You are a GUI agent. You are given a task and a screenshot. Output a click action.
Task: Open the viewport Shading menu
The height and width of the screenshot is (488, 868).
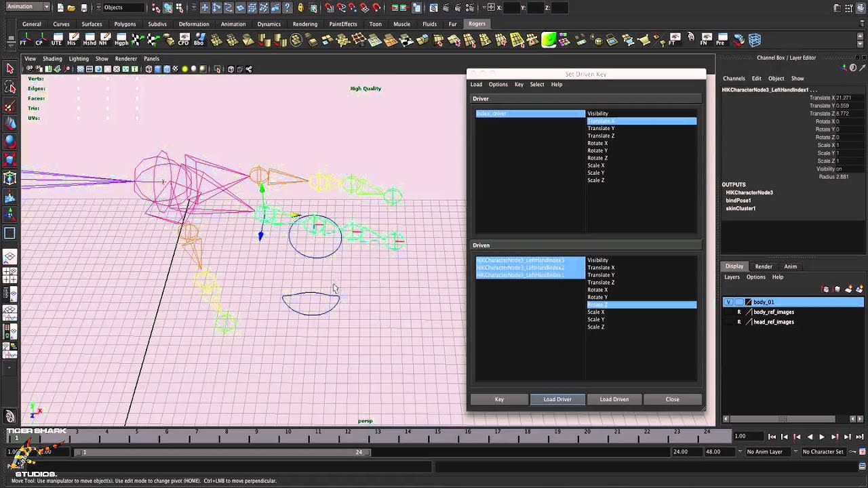[52, 59]
